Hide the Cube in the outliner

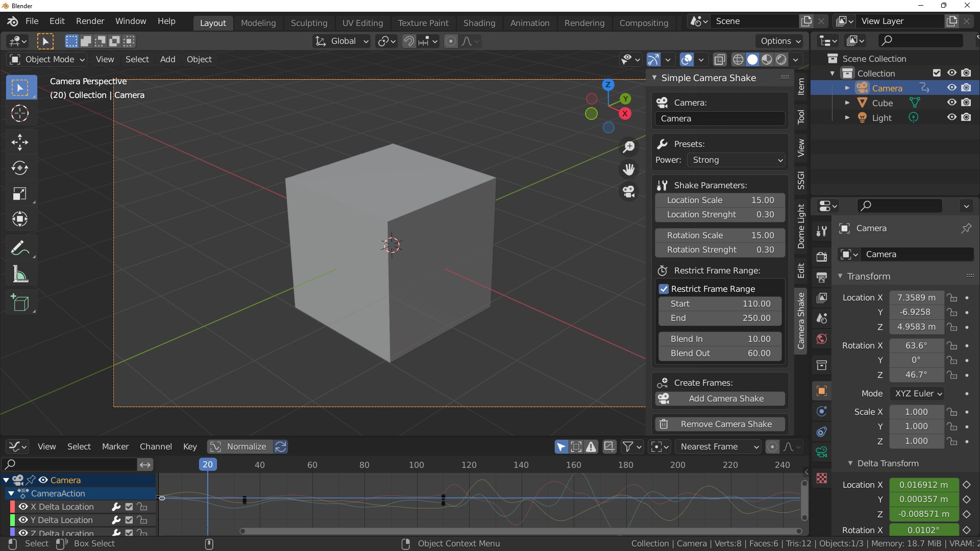tap(951, 103)
